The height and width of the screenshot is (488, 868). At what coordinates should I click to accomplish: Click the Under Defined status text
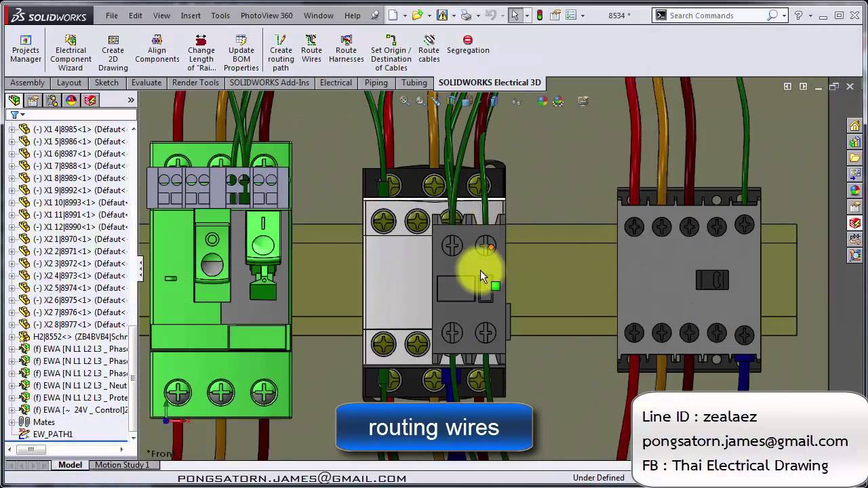tap(599, 478)
